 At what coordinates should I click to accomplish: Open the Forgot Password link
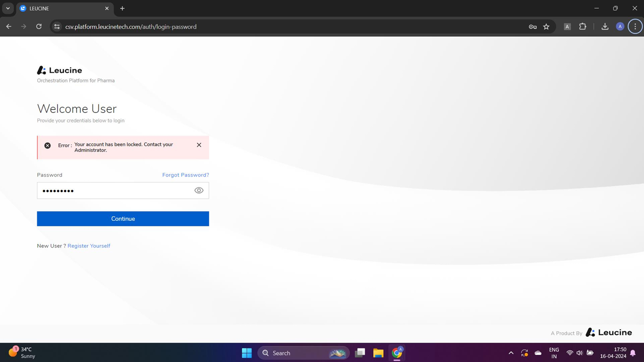coord(185,175)
